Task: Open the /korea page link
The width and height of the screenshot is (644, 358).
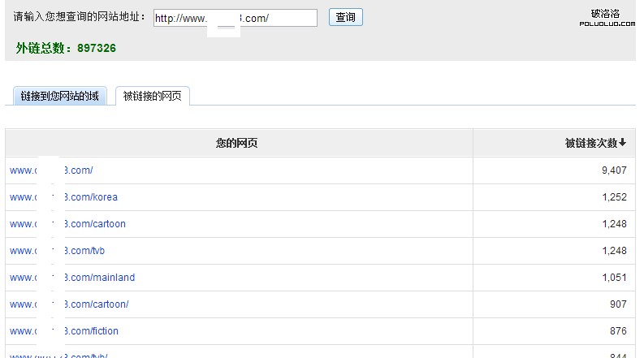Action: [x=63, y=197]
